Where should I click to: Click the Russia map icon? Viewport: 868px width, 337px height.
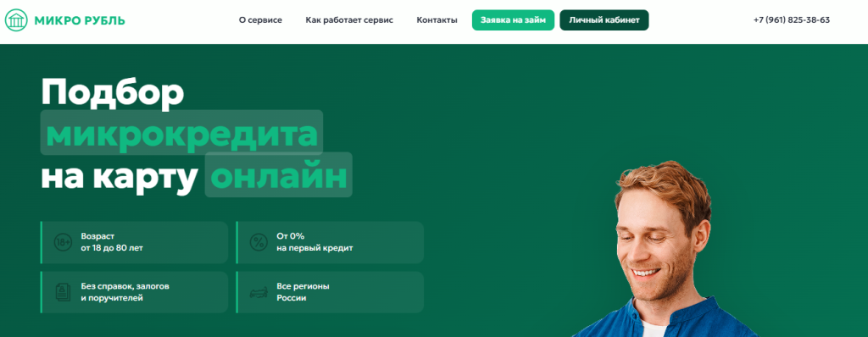259,292
